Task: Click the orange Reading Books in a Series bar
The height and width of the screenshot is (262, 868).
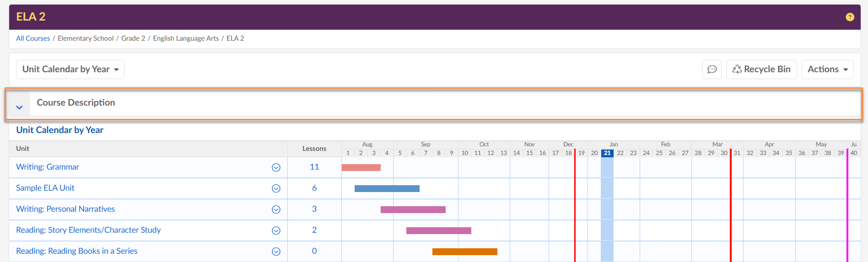Action: coord(464,251)
